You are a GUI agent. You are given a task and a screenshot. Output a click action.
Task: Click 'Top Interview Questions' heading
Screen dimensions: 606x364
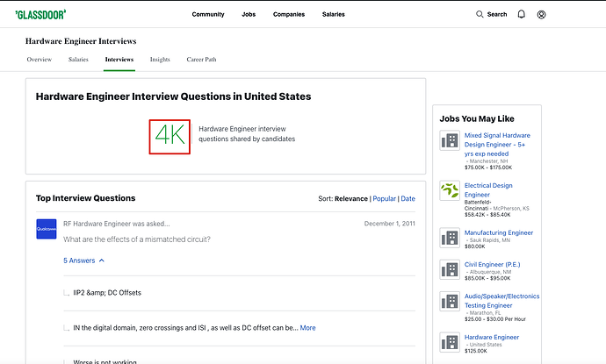click(86, 198)
